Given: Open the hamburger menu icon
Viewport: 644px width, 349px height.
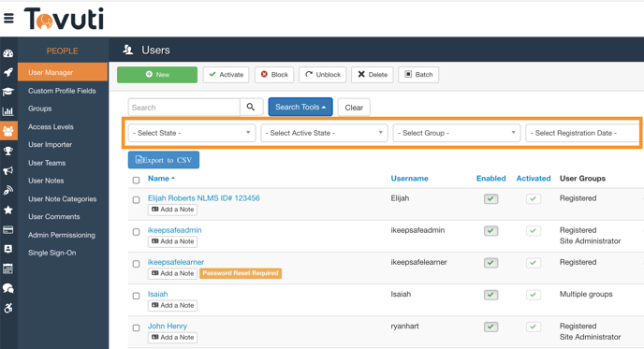Looking at the screenshot, I should [x=8, y=19].
